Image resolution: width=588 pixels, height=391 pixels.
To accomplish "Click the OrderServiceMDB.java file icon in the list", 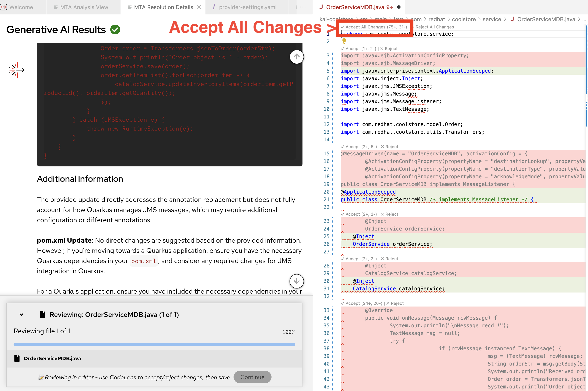I will [x=17, y=358].
